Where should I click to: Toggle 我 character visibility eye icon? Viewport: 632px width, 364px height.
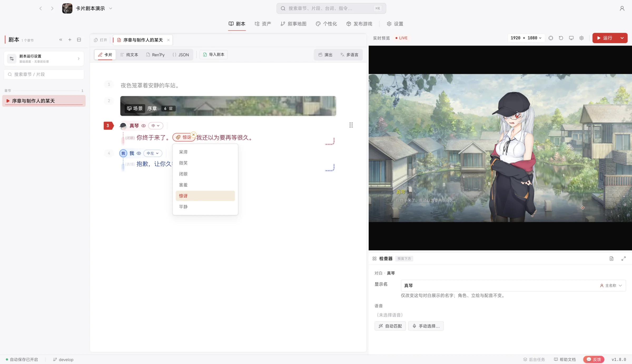pos(139,153)
